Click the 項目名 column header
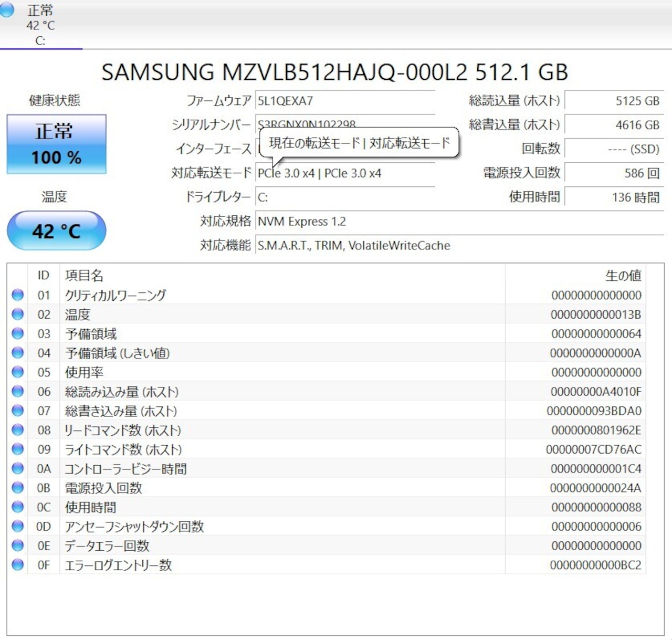The height and width of the screenshot is (640, 672). 84,275
